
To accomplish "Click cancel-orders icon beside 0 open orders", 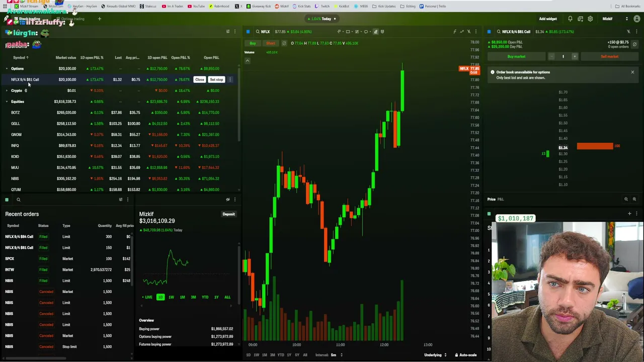I will [x=634, y=44].
